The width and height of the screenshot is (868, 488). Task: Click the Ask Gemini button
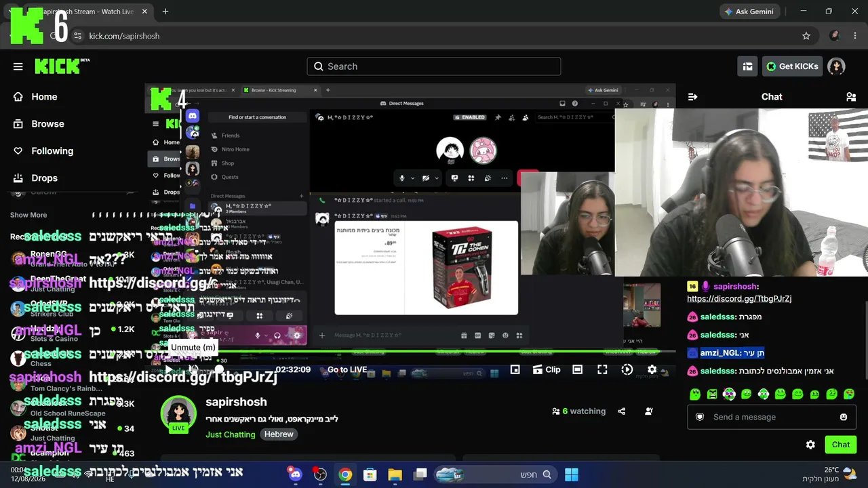(x=749, y=12)
